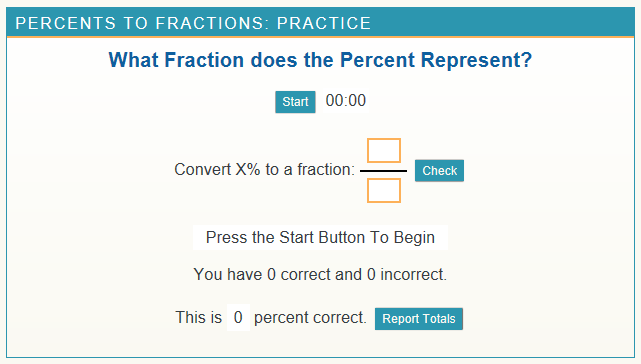Viewport: 641px width, 364px height.
Task: Click the '0 incorrect' count text
Action: click(406, 274)
